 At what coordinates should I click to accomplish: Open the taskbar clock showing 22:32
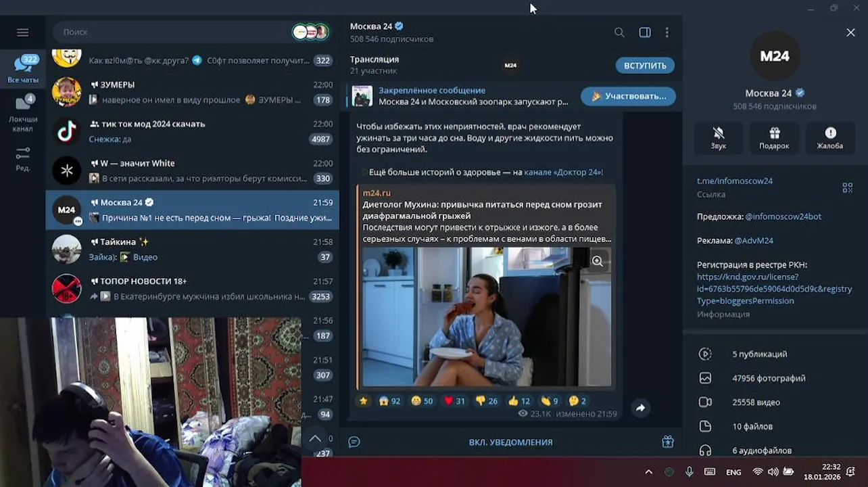pos(821,472)
